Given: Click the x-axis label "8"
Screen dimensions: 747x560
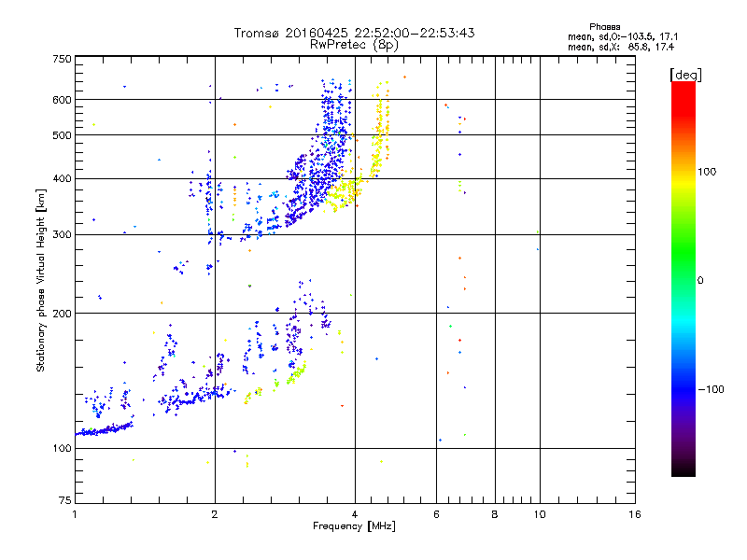Looking at the screenshot, I should pyautogui.click(x=495, y=514).
